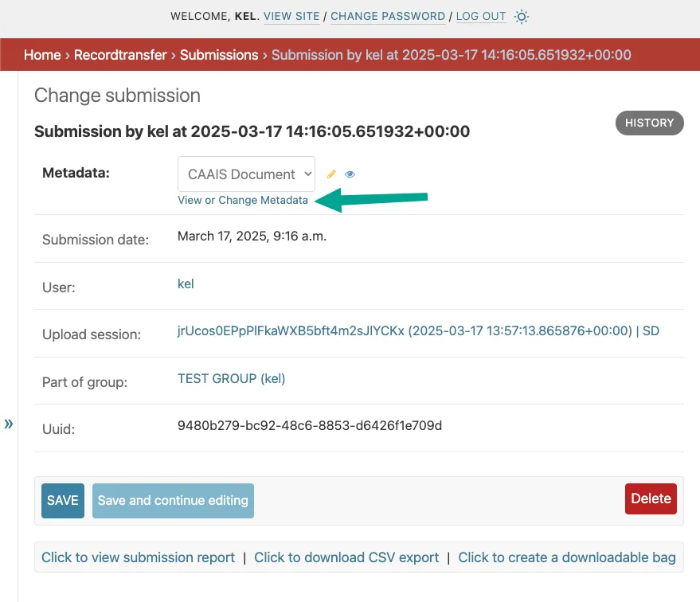Click submission date March 17, 2025, 9:16 a.m.
The image size is (700, 602).
pyautogui.click(x=252, y=236)
